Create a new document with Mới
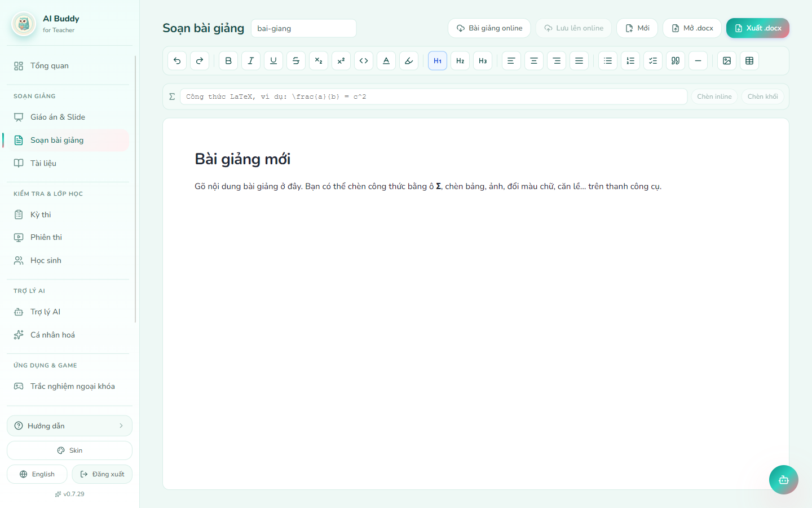This screenshot has height=508, width=812. click(637, 28)
